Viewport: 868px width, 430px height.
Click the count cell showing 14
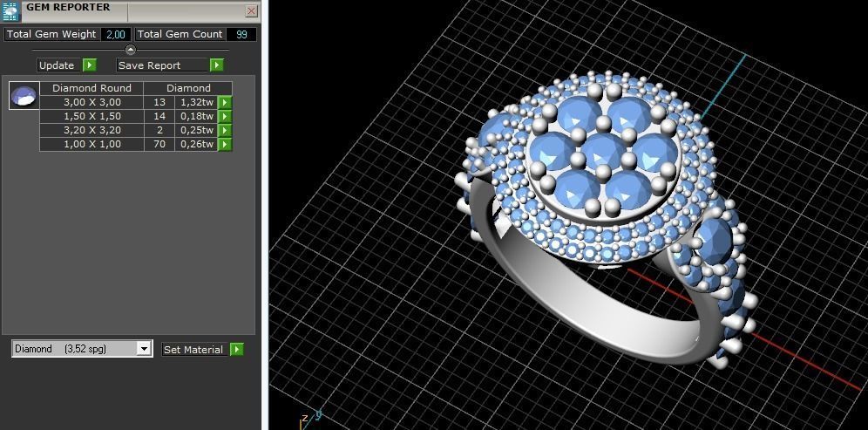(159, 116)
